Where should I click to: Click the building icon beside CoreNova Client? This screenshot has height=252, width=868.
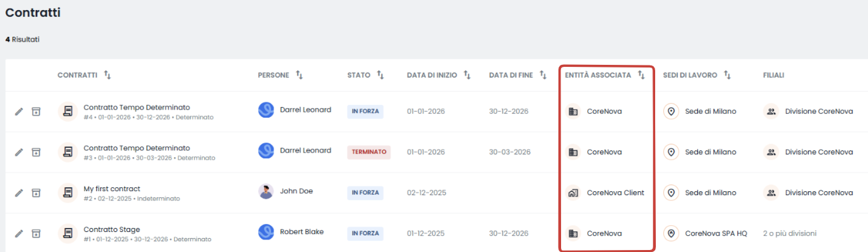pyautogui.click(x=572, y=193)
